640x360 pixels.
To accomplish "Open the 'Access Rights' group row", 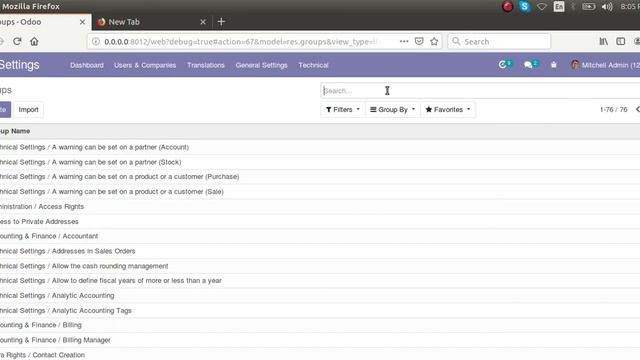I will point(320,207).
